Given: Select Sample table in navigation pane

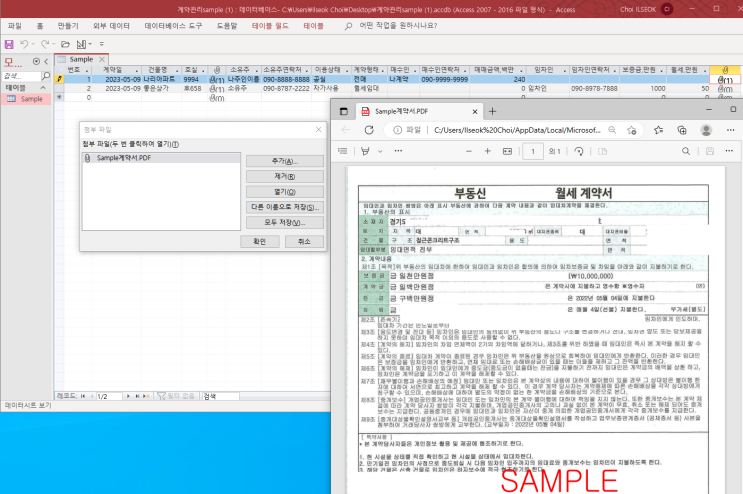Looking at the screenshot, I should [x=27, y=99].
